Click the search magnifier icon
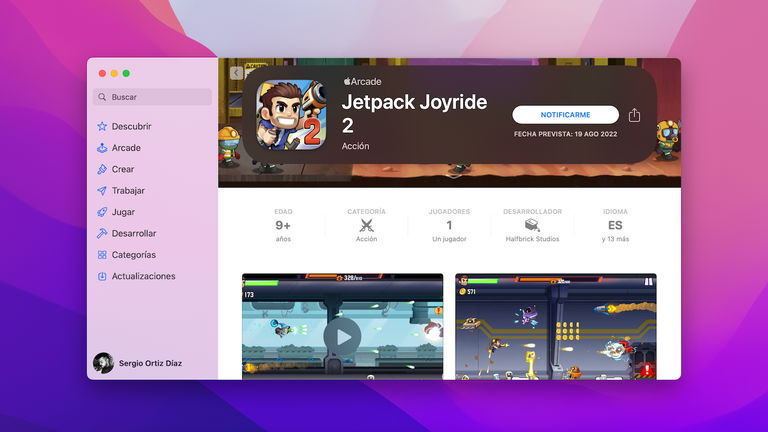Screen dimensions: 768x432 tap(102, 97)
